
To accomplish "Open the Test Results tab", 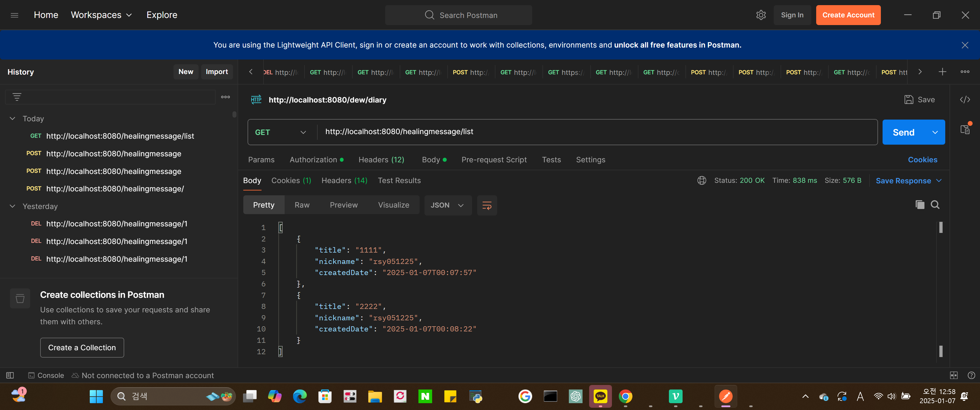I will tap(399, 181).
